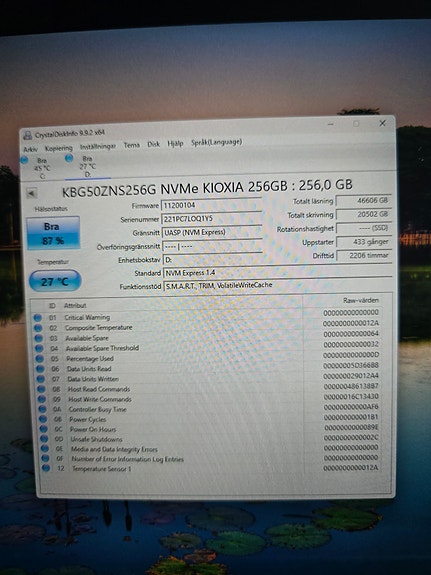Screen dimensions: 431x575
Task: Select the Data Units Read attribute text
Action: [89, 369]
